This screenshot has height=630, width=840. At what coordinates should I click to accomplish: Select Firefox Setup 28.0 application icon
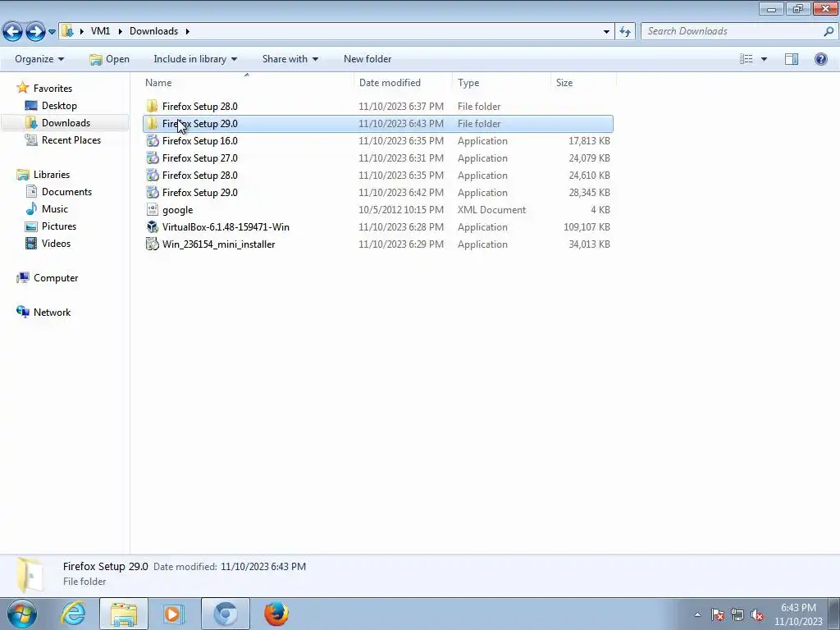[x=152, y=176]
